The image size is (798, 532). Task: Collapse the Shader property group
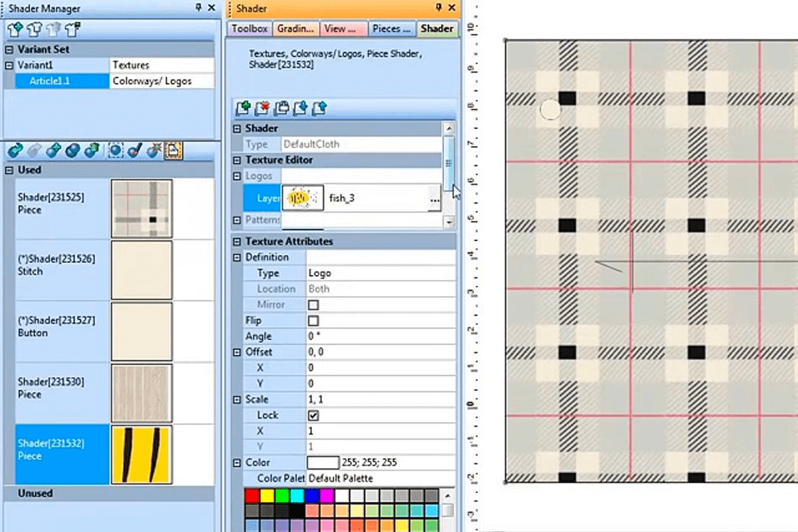coord(237,129)
